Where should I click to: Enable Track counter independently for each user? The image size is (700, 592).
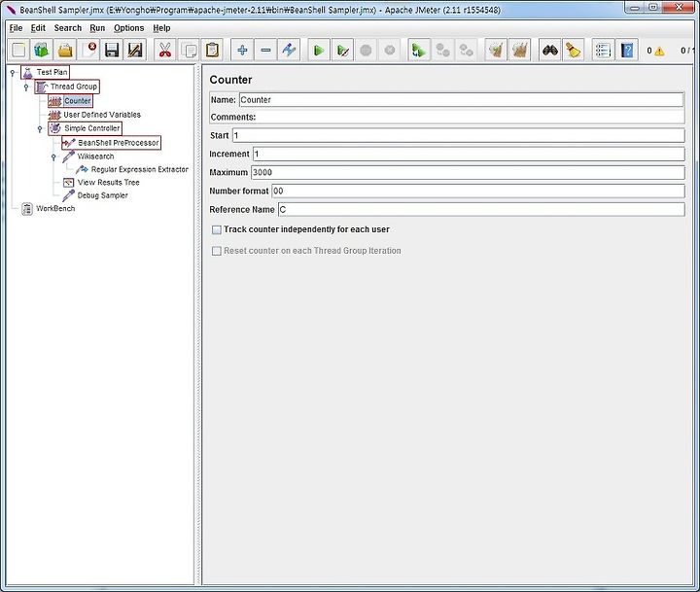tap(217, 230)
